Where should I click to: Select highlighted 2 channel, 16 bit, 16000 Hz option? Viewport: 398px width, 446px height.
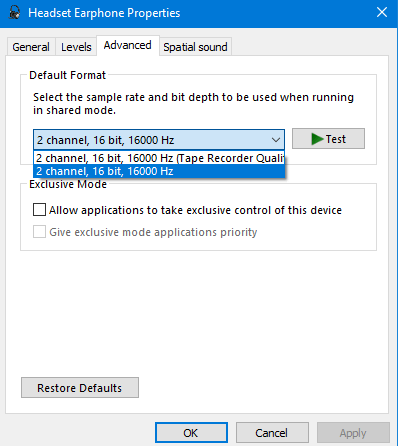[x=159, y=171]
